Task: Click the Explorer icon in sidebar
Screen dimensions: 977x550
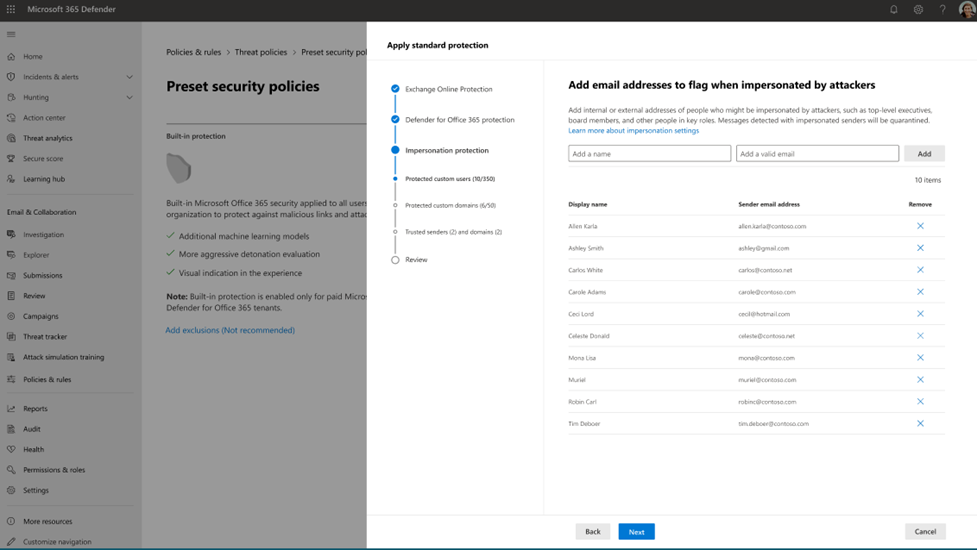Action: tap(11, 255)
